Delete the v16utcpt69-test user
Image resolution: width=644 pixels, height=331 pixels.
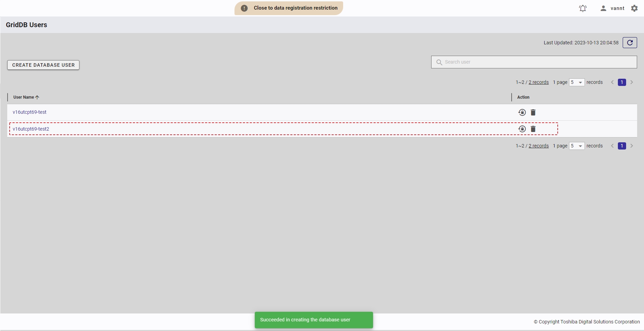point(533,112)
